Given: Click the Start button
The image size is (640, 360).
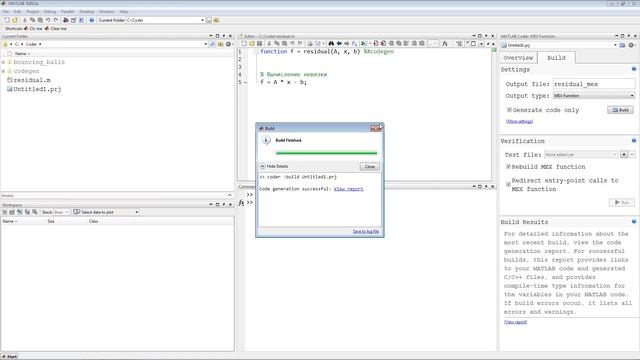Looking at the screenshot, I should click(x=9, y=356).
